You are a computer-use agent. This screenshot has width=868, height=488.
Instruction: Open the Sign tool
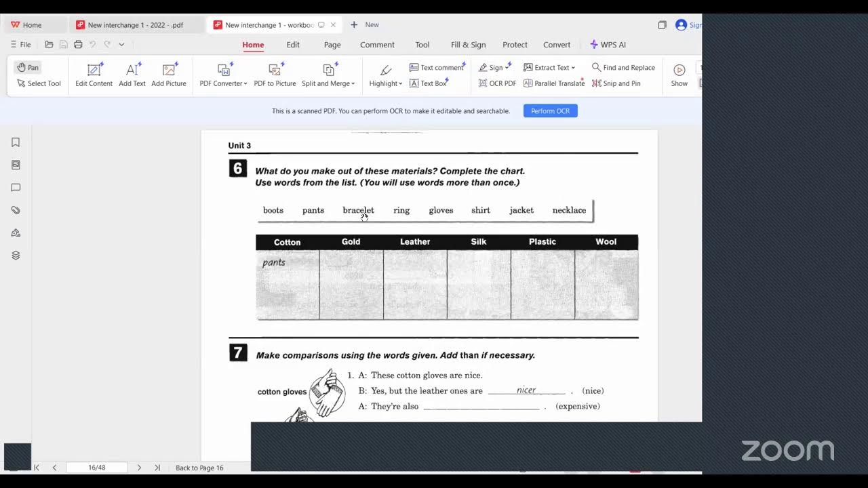pyautogui.click(x=494, y=67)
